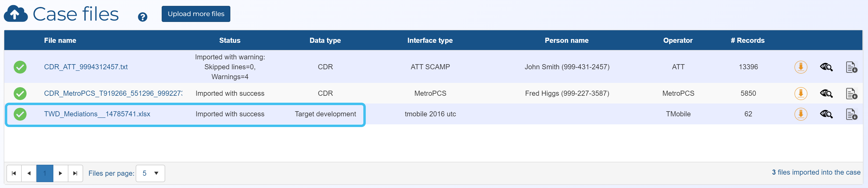This screenshot has width=868, height=188.
Task: Preview the MetroPCS file with eye icon
Action: (x=826, y=94)
